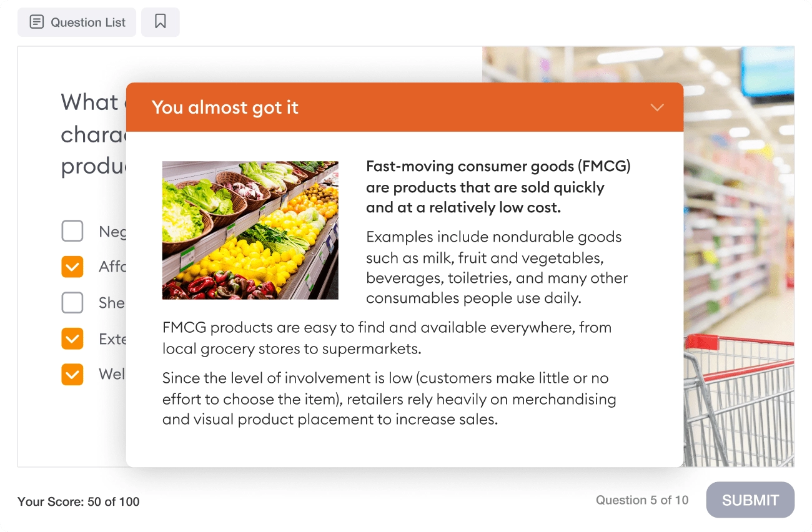Click the Your Score 50 of 100 text

(79, 501)
